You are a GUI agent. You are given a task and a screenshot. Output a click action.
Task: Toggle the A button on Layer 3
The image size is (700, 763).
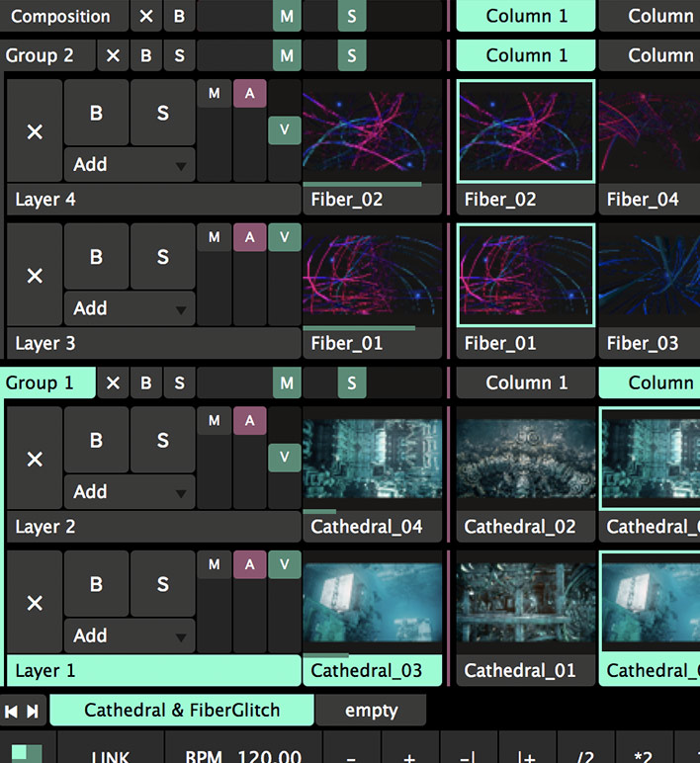pos(250,237)
